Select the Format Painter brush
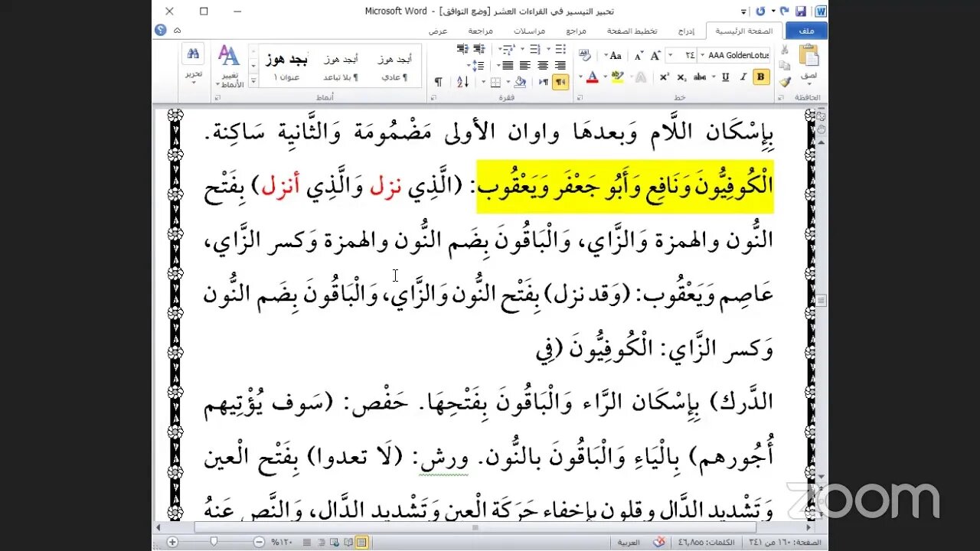The height and width of the screenshot is (551, 980). tap(784, 82)
